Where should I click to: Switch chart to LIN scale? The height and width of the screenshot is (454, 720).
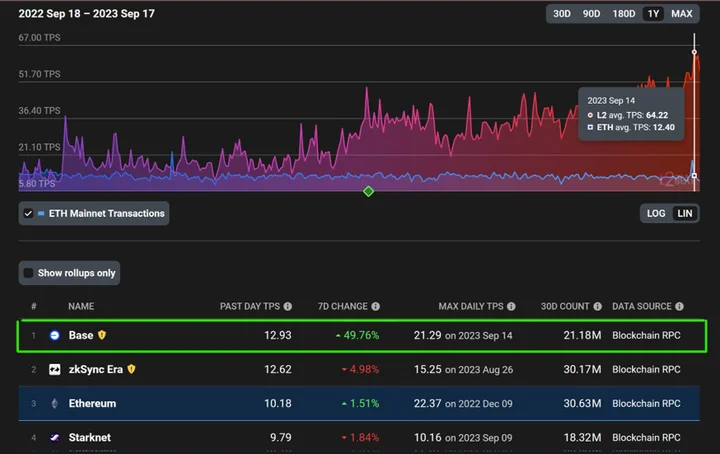[685, 213]
